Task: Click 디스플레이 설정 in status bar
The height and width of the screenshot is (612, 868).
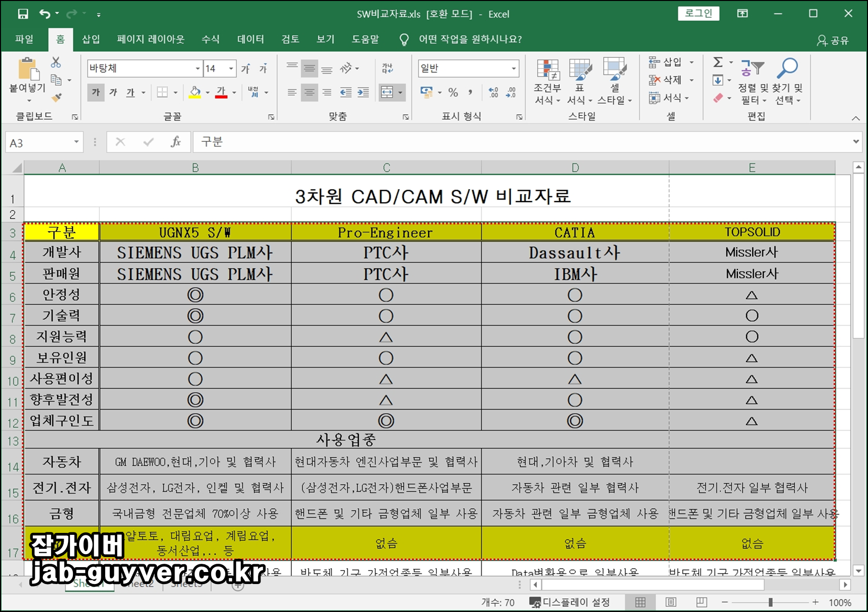Action: click(570, 602)
